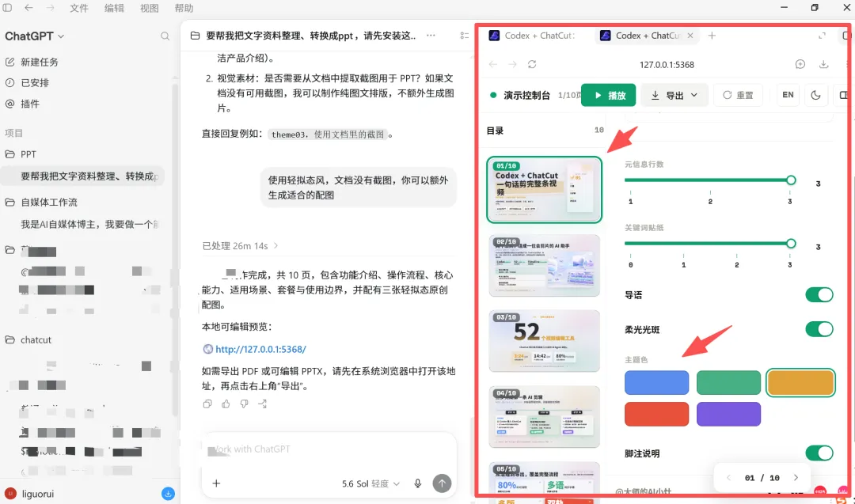Open the 编辑 menu
Screen dimensions: 855x504
click(x=114, y=8)
